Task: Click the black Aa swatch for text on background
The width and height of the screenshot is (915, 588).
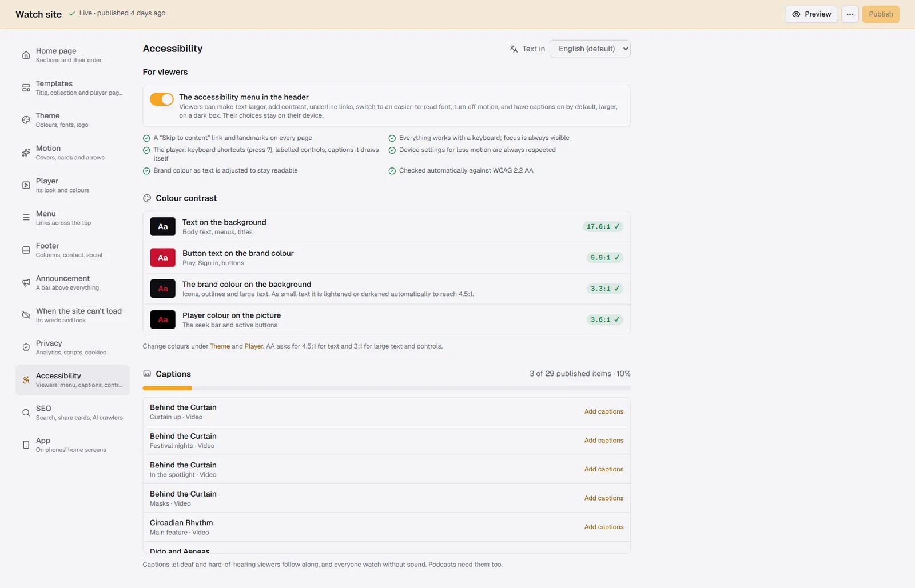Action: click(x=163, y=227)
